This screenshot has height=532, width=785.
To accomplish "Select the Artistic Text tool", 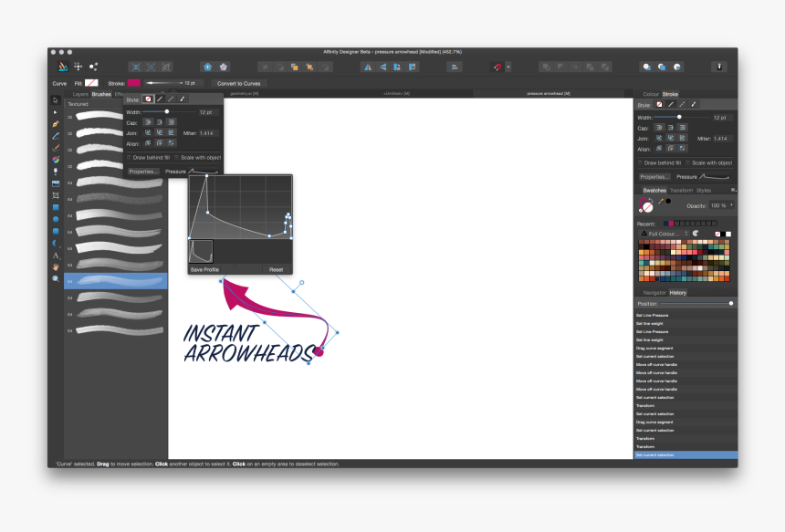I will (x=56, y=256).
